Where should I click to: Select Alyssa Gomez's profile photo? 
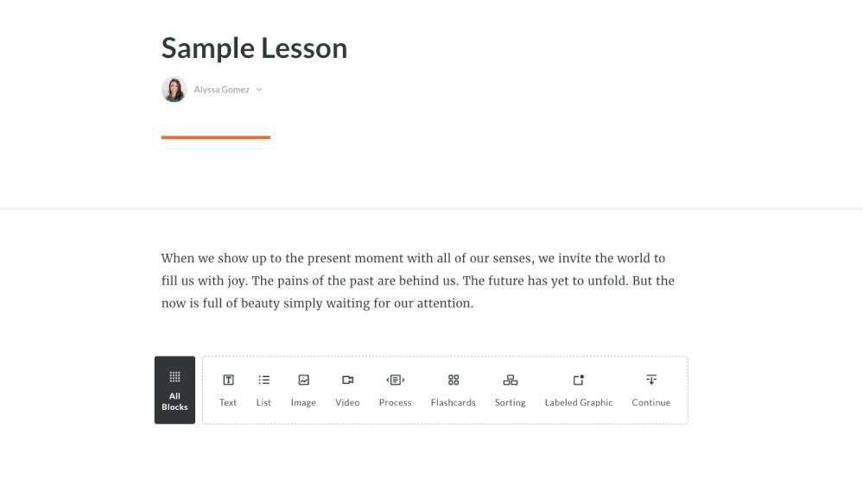click(x=174, y=89)
